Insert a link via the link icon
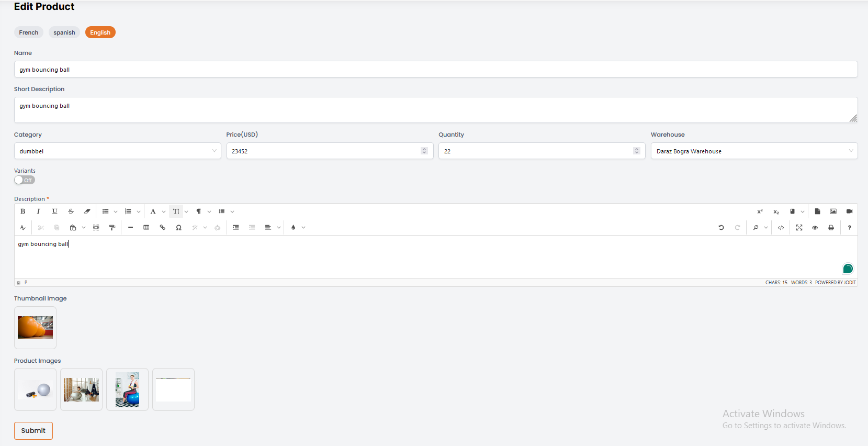 click(163, 228)
